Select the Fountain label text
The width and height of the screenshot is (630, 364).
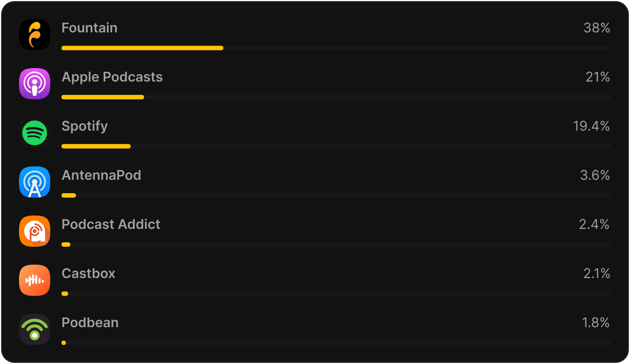(x=89, y=28)
